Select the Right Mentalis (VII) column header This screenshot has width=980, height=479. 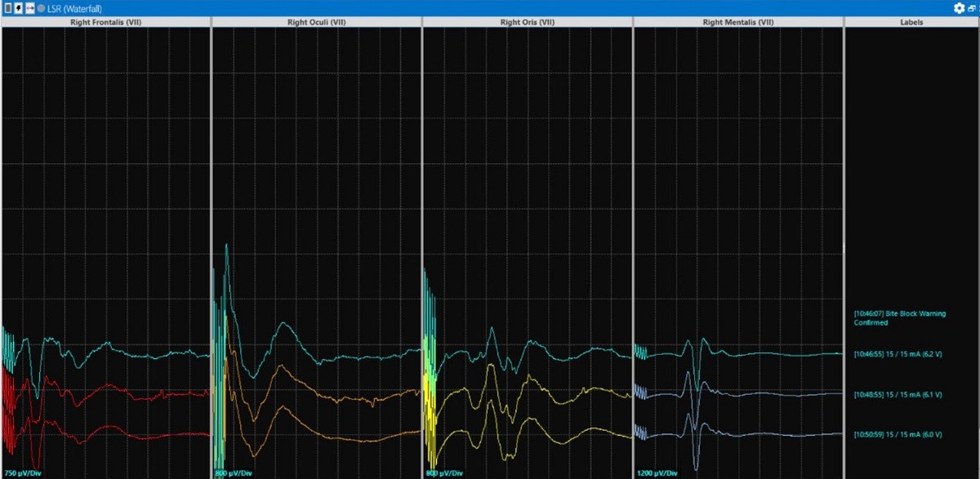pyautogui.click(x=738, y=22)
